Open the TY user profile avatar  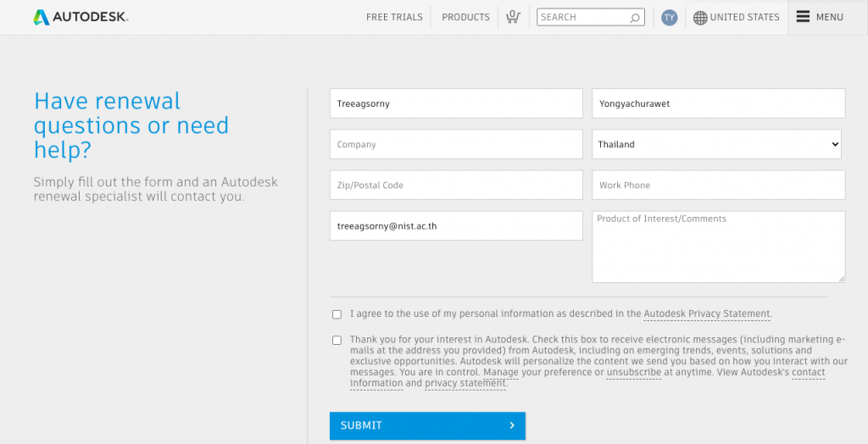[x=670, y=18]
